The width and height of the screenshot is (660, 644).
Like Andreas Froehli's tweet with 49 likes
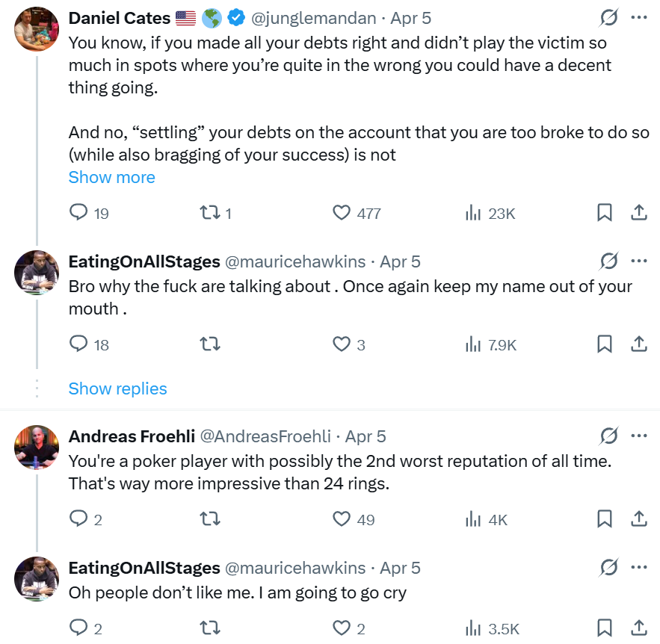pyautogui.click(x=342, y=519)
